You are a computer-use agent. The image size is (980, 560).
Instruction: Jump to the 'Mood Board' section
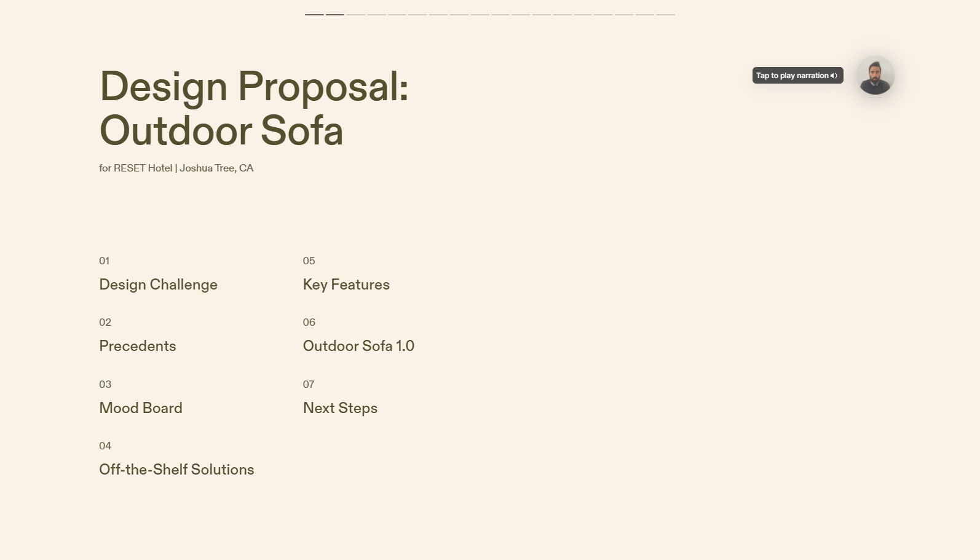[141, 408]
